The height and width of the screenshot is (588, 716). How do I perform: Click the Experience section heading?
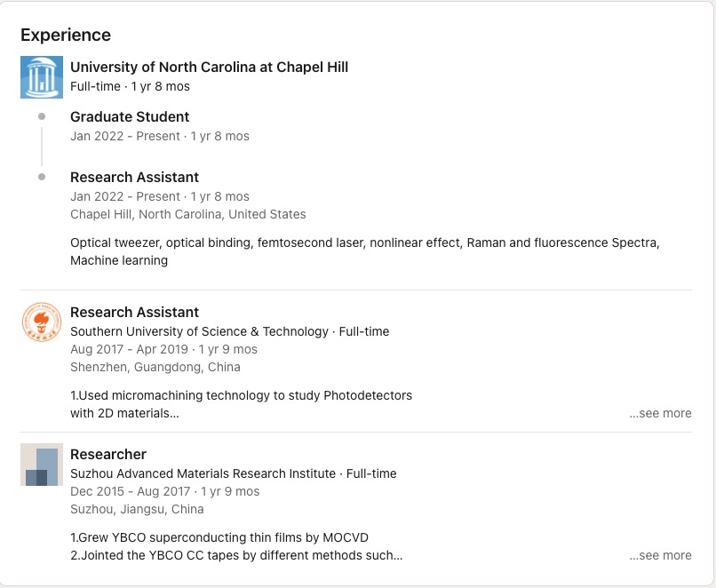click(66, 36)
